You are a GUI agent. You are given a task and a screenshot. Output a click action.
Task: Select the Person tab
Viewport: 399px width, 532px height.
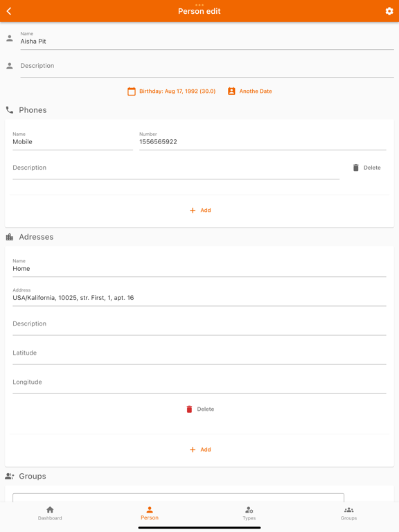click(x=150, y=513)
